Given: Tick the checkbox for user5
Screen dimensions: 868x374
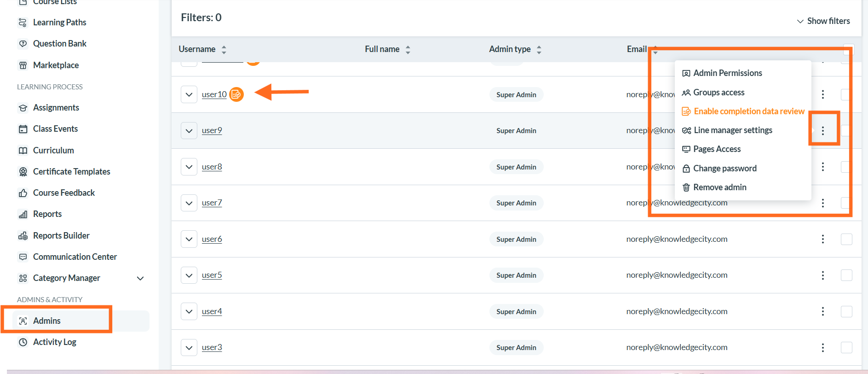Looking at the screenshot, I should tap(846, 275).
